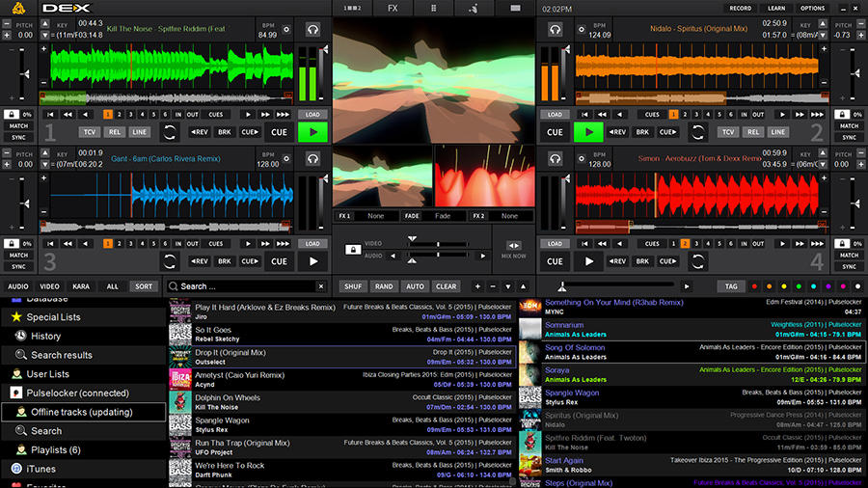Viewport: 868px width, 488px height.
Task: Set loop IN point on deck 2
Action: point(744,115)
